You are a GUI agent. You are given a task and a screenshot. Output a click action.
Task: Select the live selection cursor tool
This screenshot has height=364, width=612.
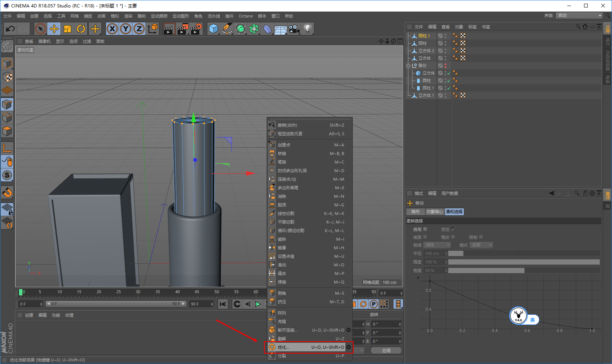[40, 29]
